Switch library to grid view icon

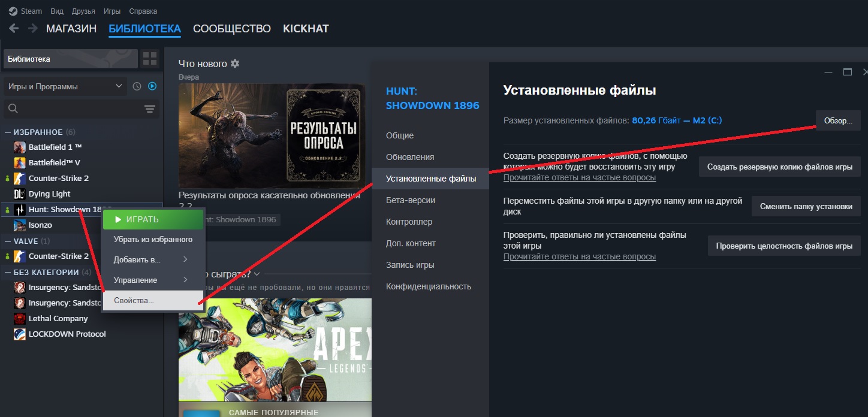click(x=149, y=59)
